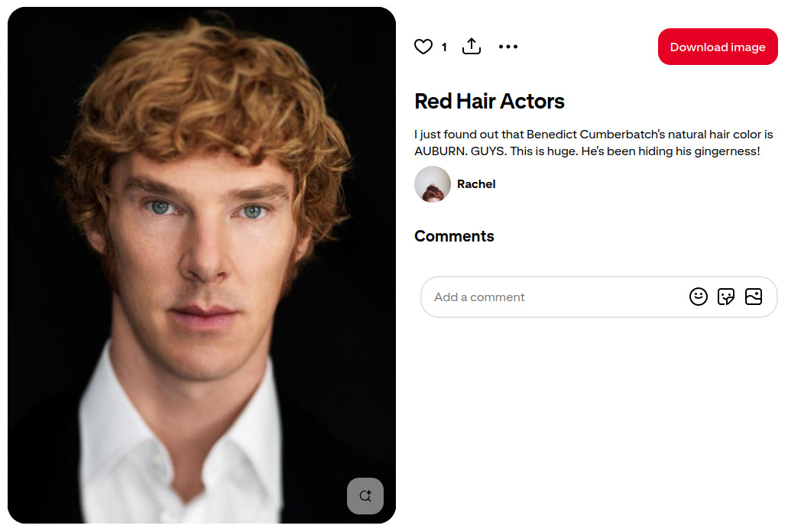The height and width of the screenshot is (532, 788).
Task: Open the main portrait pin image
Action: point(202,265)
